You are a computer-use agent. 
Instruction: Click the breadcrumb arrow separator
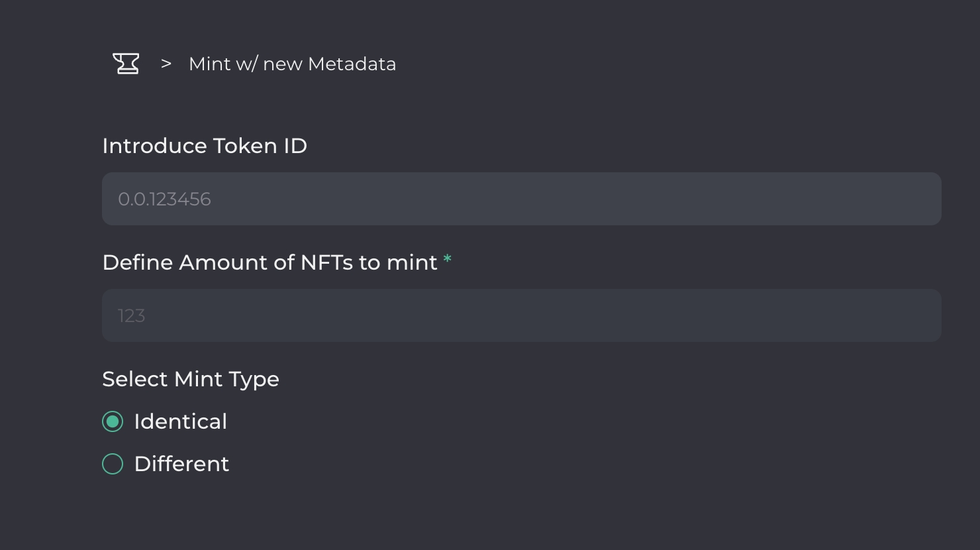click(166, 64)
